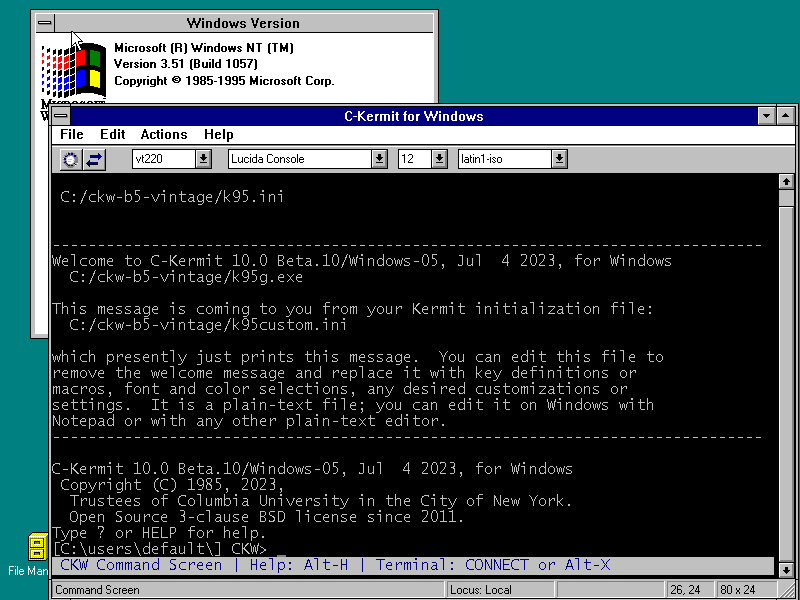Viewport: 800px width, 600px height.
Task: Click 'Help: Alt-H' in the blue status line
Action: (x=298, y=565)
